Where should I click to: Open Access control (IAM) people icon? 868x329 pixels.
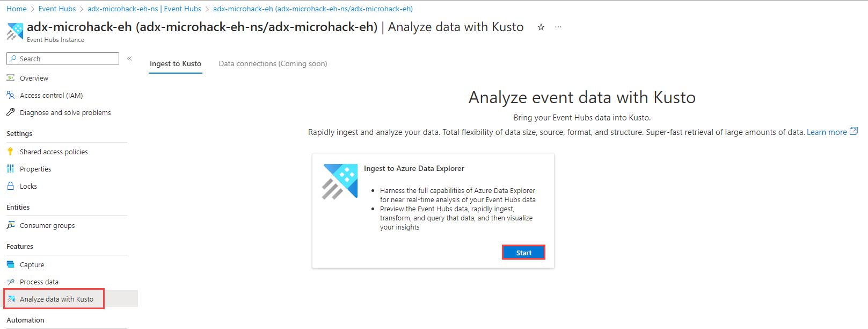tap(11, 95)
